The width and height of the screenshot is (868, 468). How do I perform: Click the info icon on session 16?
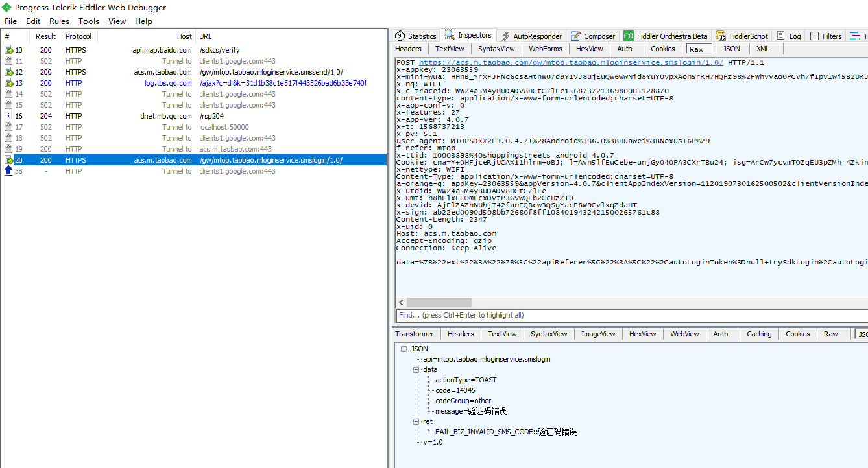(7, 115)
